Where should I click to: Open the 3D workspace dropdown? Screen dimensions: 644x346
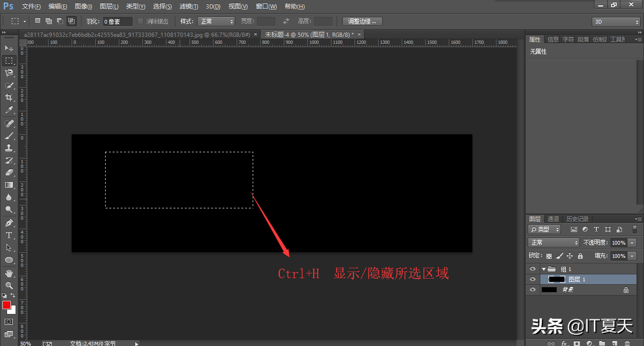[616, 22]
